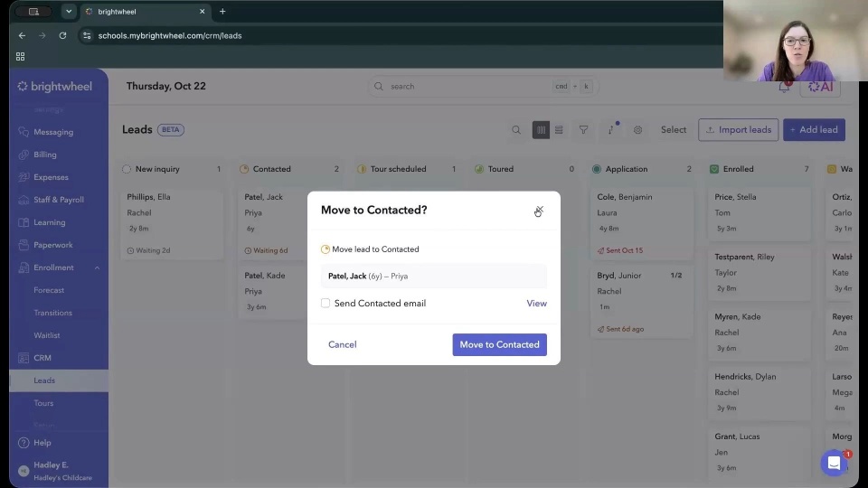Collapse the Enrollment section chevron
This screenshot has height=488, width=868.
point(97,267)
